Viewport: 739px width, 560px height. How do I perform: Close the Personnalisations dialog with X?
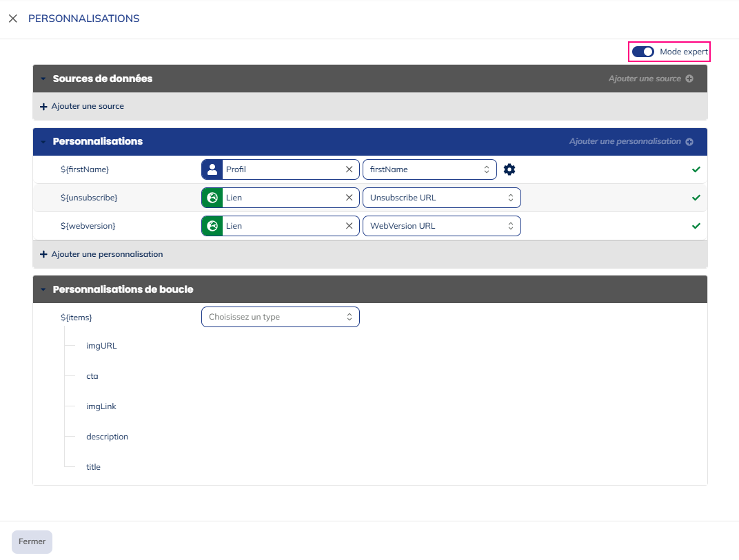click(x=13, y=19)
